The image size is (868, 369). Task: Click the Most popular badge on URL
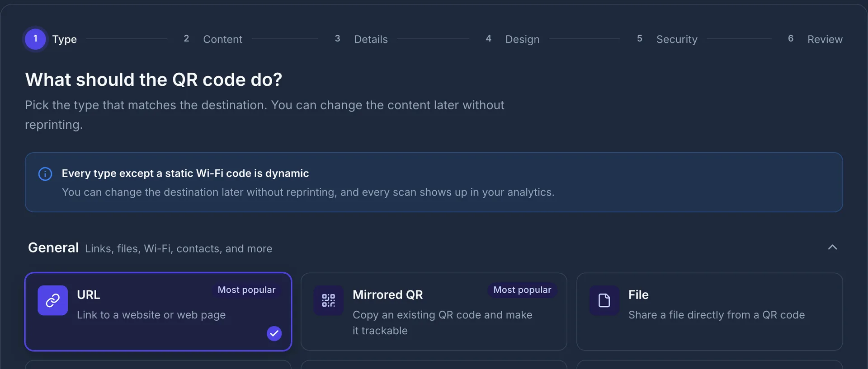click(246, 290)
